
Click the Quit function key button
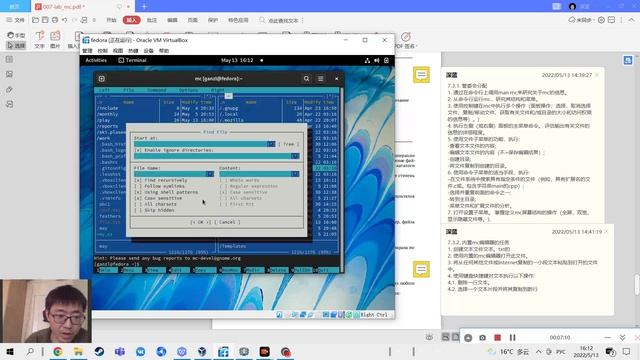(x=327, y=270)
